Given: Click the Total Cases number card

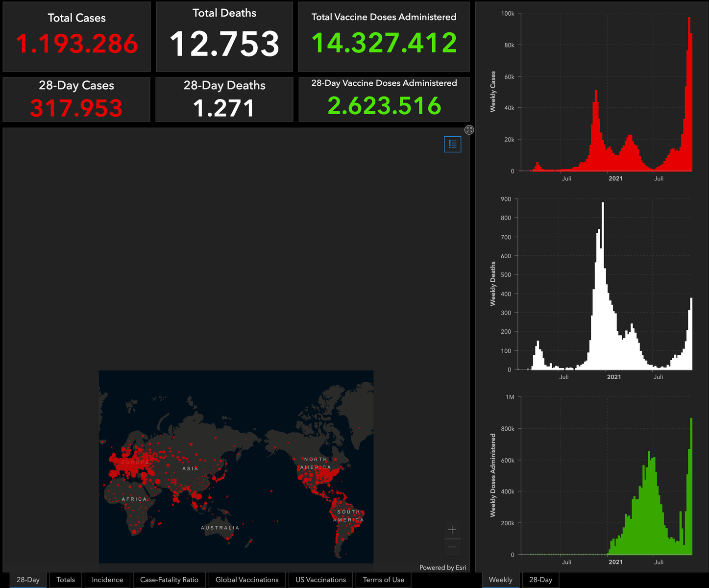Looking at the screenshot, I should click(76, 37).
